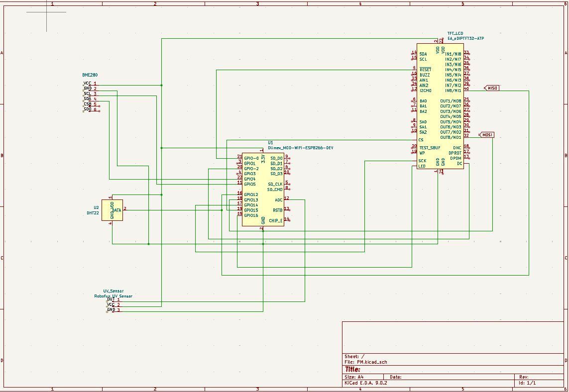Select the Olimex ESP8266 module symbol U1
The image size is (569, 392).
pyautogui.click(x=264, y=189)
